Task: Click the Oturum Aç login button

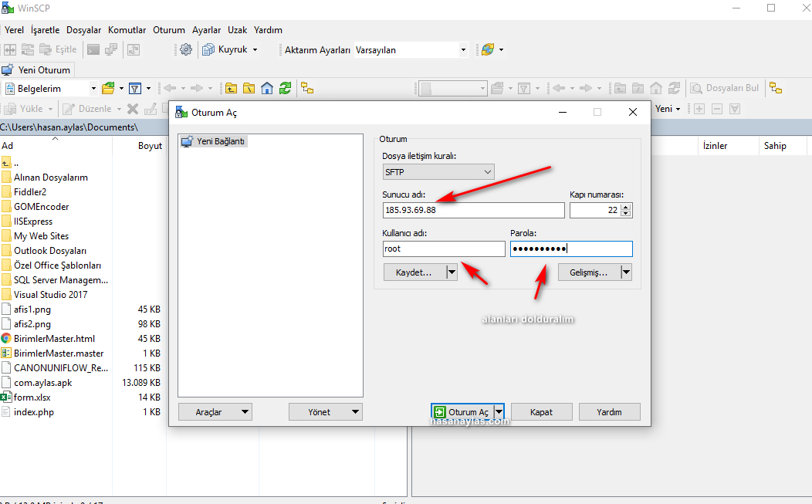Action: (462, 412)
